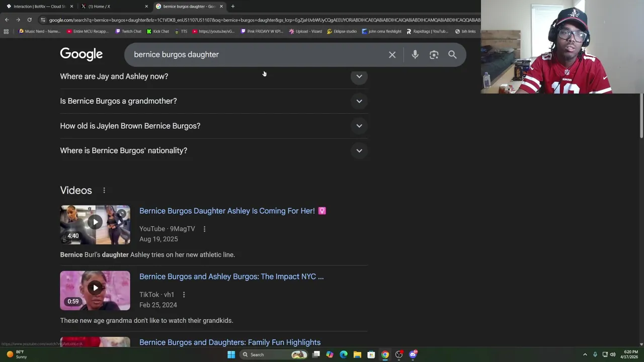This screenshot has height=362, width=644.
Task: Expand 'Where is Bernice Burgos' nationality?'
Action: coord(214,150)
